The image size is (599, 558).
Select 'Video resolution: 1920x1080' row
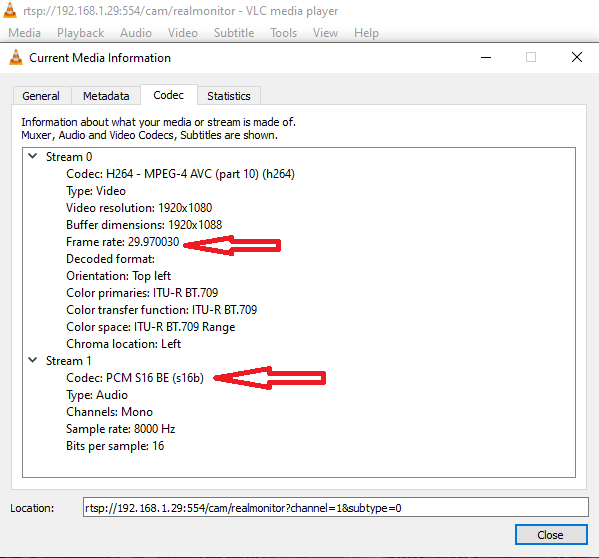(139, 207)
